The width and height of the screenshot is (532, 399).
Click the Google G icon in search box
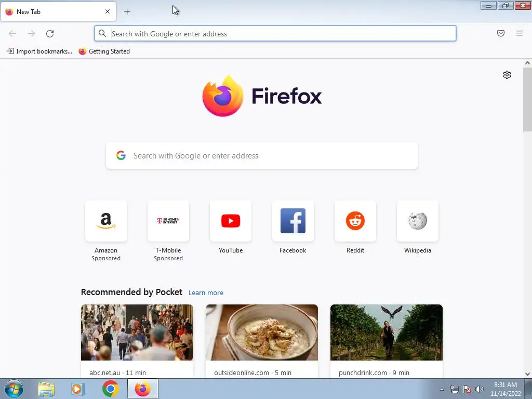point(121,155)
